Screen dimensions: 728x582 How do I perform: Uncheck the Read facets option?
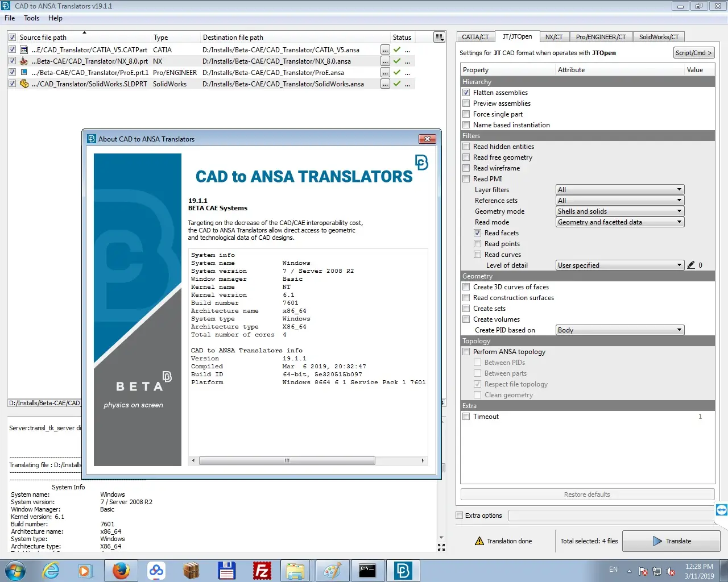point(478,233)
